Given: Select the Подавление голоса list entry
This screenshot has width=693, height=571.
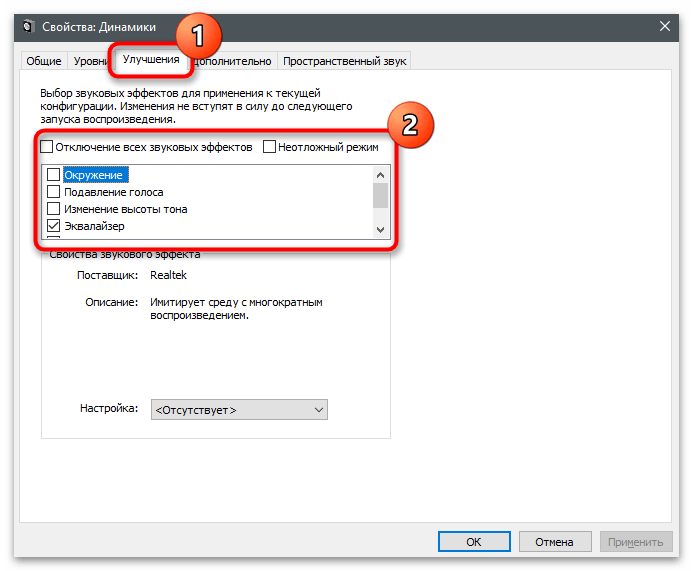Looking at the screenshot, I should coord(114,192).
